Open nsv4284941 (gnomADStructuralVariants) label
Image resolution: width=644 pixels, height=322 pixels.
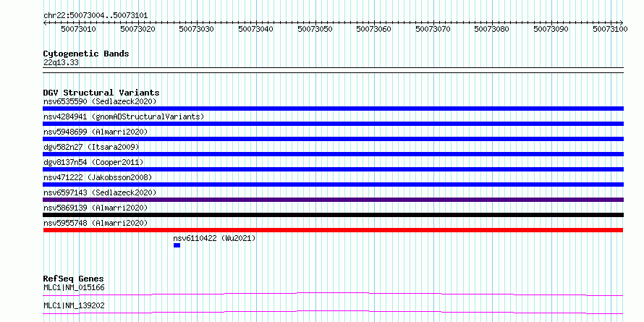[124, 116]
